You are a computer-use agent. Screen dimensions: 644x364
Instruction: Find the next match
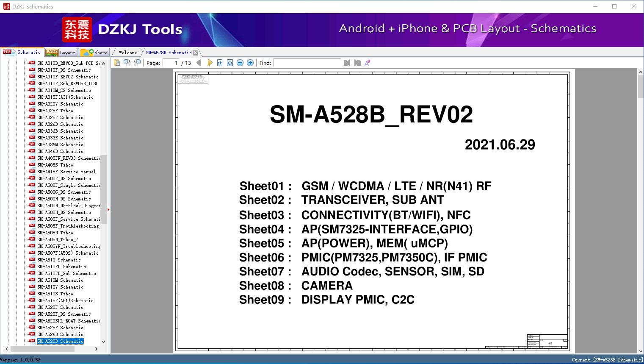tap(357, 63)
